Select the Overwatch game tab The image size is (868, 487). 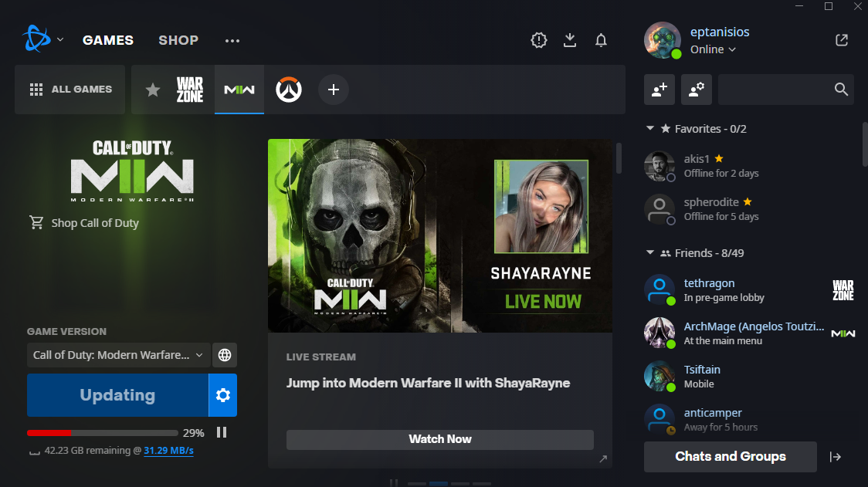288,90
